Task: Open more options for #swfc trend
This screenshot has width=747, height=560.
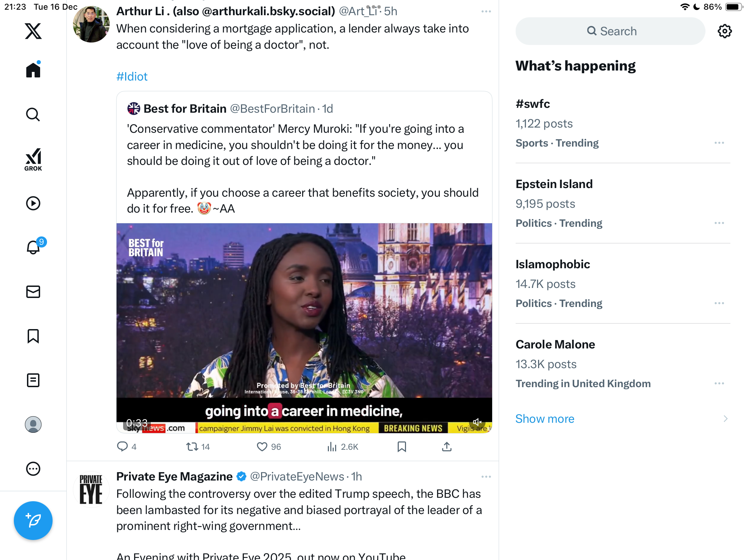Action: coord(719,143)
